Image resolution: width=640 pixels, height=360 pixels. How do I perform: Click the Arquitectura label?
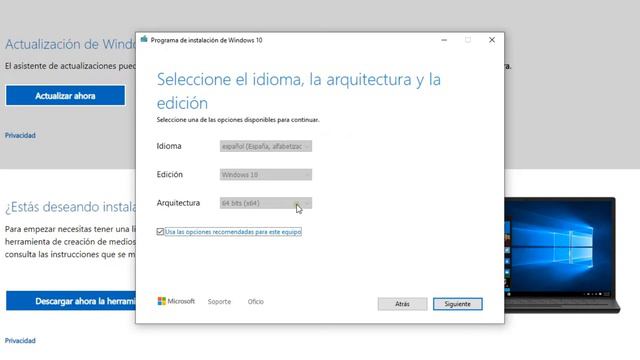point(178,203)
